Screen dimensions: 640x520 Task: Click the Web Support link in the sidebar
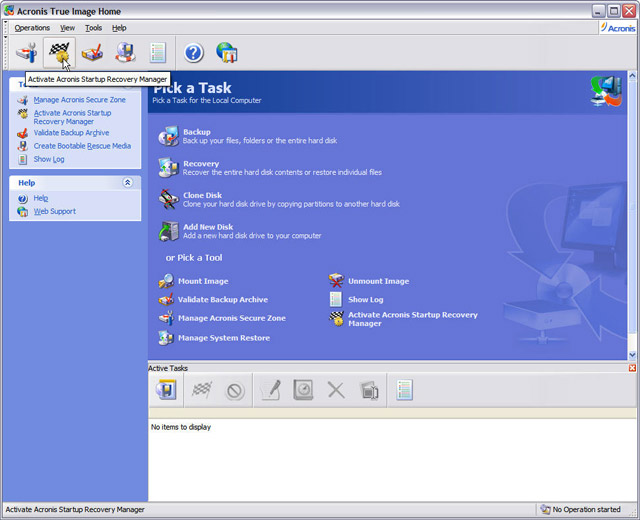[x=54, y=211]
